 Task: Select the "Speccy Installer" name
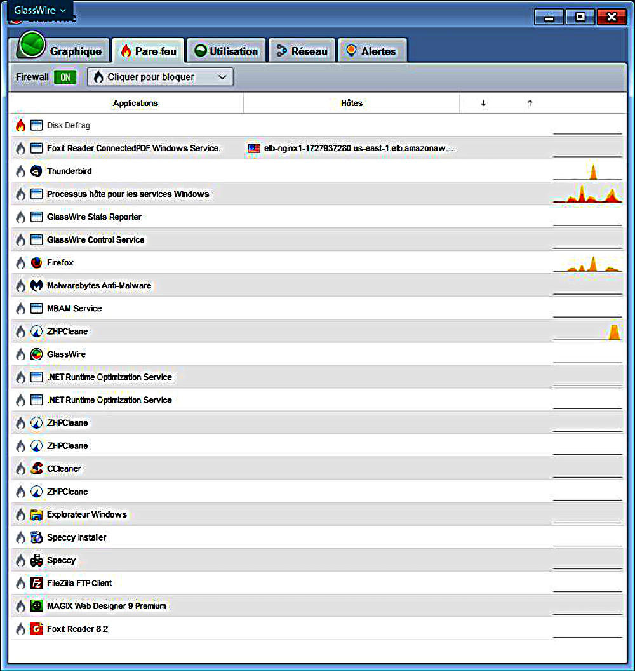(77, 537)
